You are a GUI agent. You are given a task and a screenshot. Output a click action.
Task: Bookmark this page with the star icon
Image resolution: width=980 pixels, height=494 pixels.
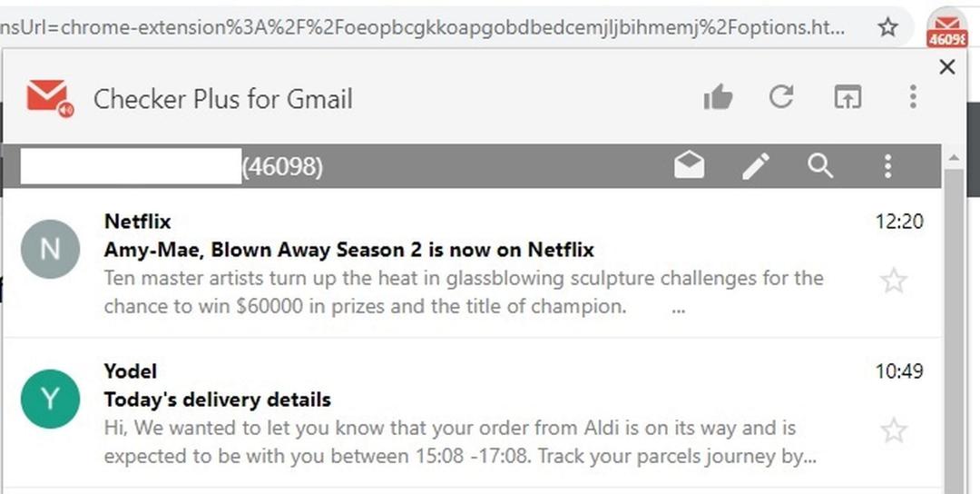pos(887,27)
